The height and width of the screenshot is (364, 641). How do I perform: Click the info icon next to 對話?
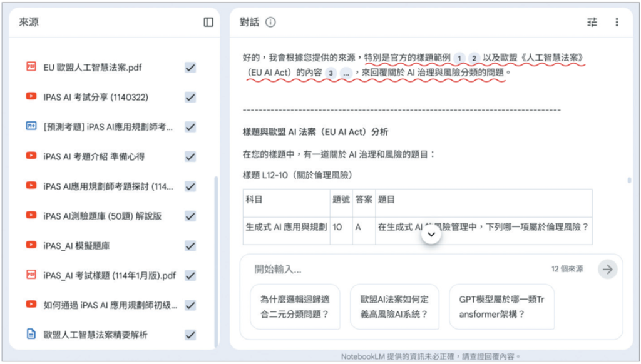pyautogui.click(x=270, y=23)
